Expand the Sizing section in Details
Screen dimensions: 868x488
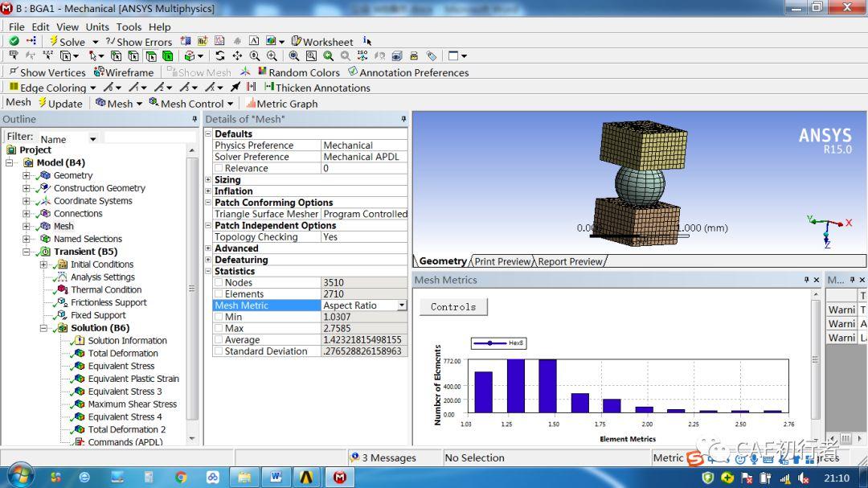208,179
